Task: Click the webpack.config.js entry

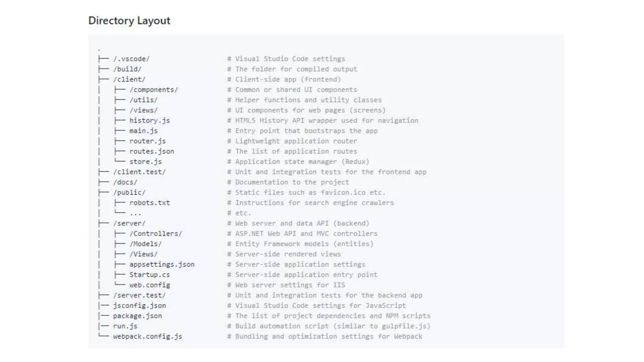Action: coord(147,337)
